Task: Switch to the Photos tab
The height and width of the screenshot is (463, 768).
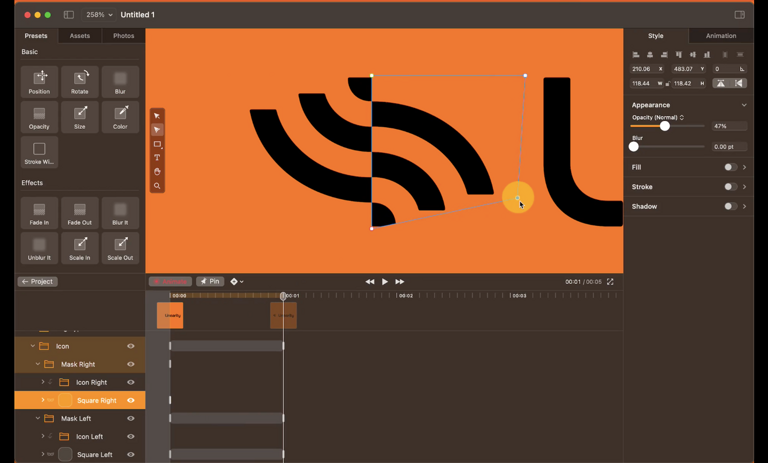Action: coord(123,36)
